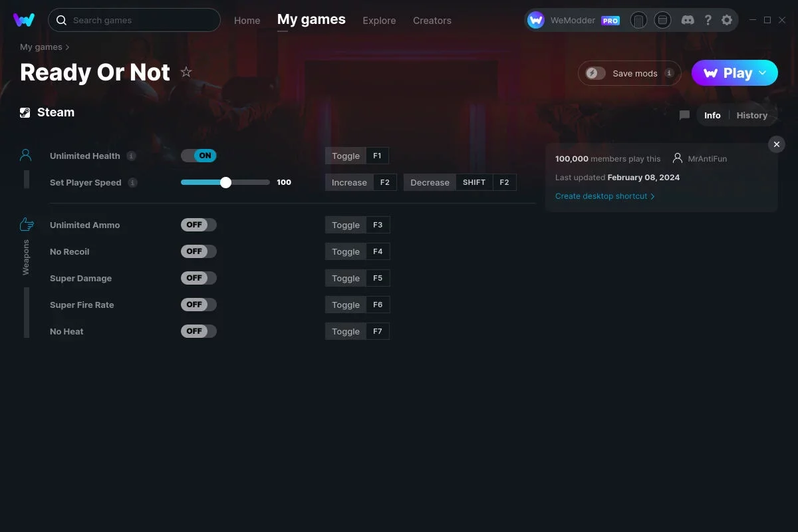The width and height of the screenshot is (798, 532).
Task: Turn off Unlimited Health toggle
Action: pos(199,156)
